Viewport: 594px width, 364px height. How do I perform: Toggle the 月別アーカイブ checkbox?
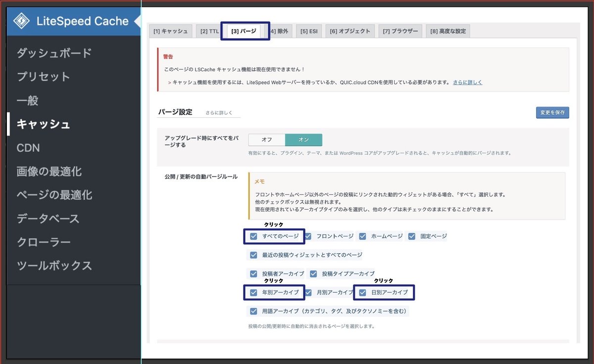[308, 292]
